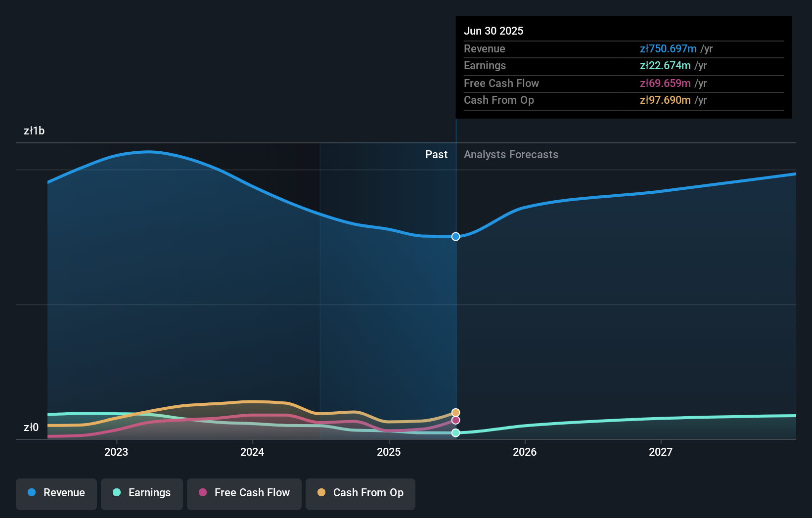Click the orange Cash From Op legend dot
Screen dimensions: 812x518
click(x=321, y=493)
